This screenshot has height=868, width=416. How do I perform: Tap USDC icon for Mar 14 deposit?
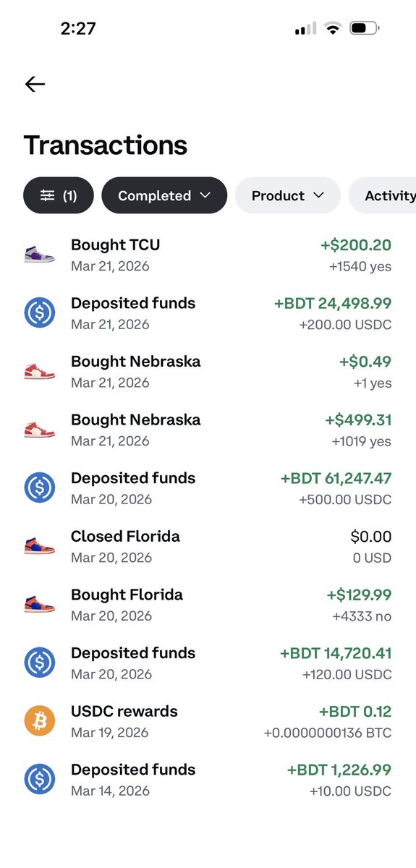pyautogui.click(x=39, y=780)
